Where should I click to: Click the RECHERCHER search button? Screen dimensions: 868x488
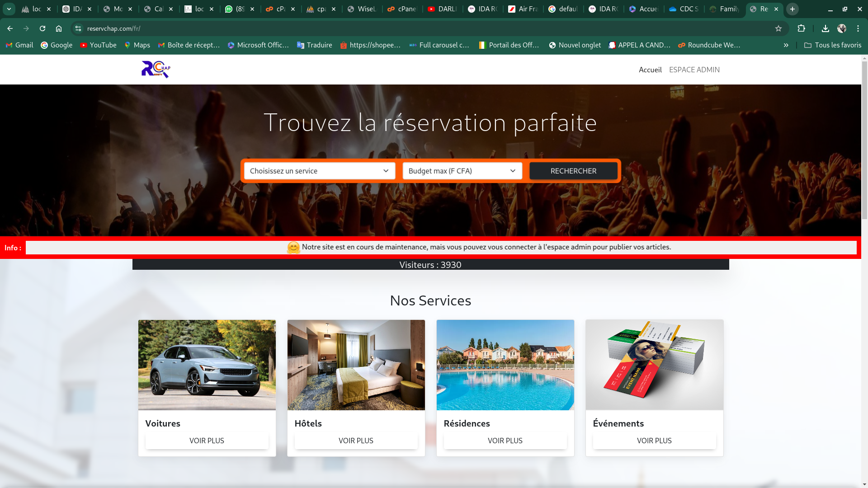click(573, 171)
